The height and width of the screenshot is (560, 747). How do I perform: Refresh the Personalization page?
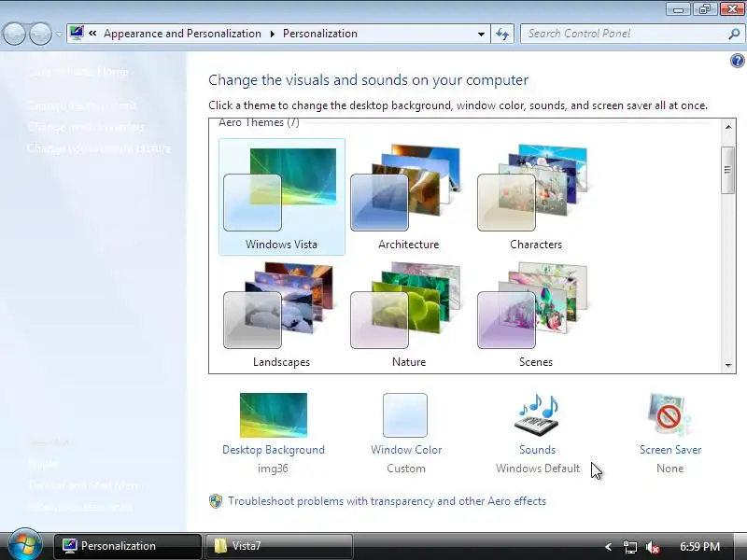(x=502, y=35)
